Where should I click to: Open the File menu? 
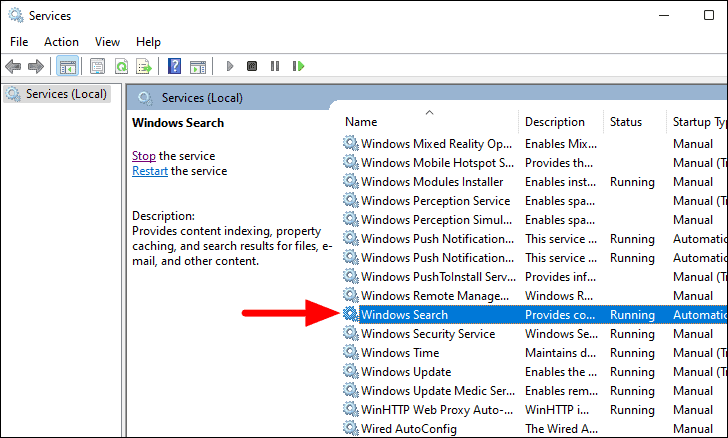click(19, 42)
